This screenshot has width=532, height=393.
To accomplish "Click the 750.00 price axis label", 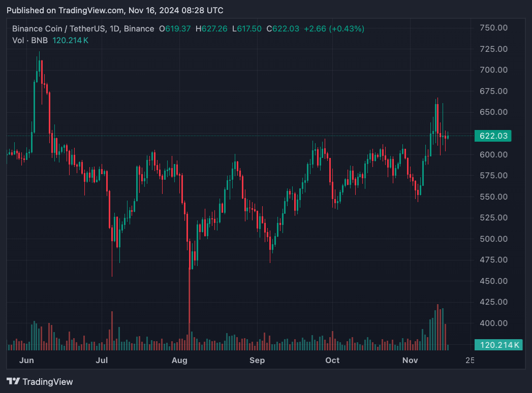I will pyautogui.click(x=494, y=28).
